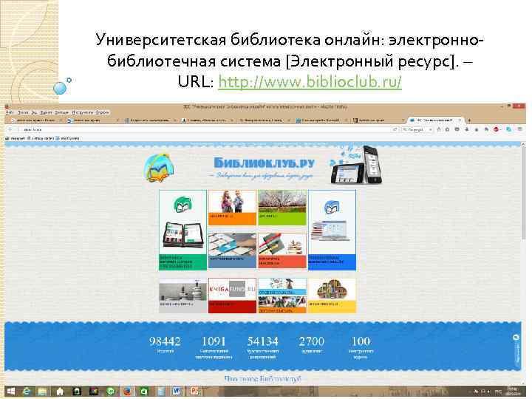Open the blue tile with laptop and books

pos(332,230)
